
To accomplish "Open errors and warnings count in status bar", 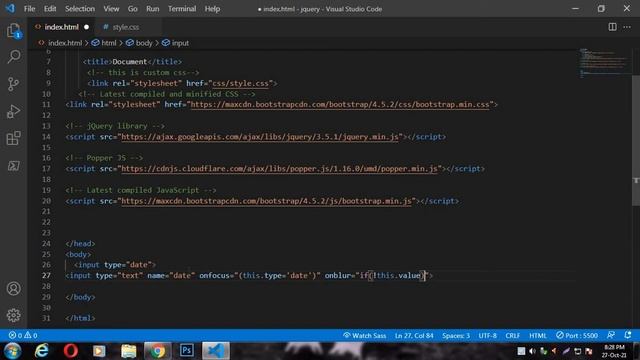I will [x=23, y=336].
